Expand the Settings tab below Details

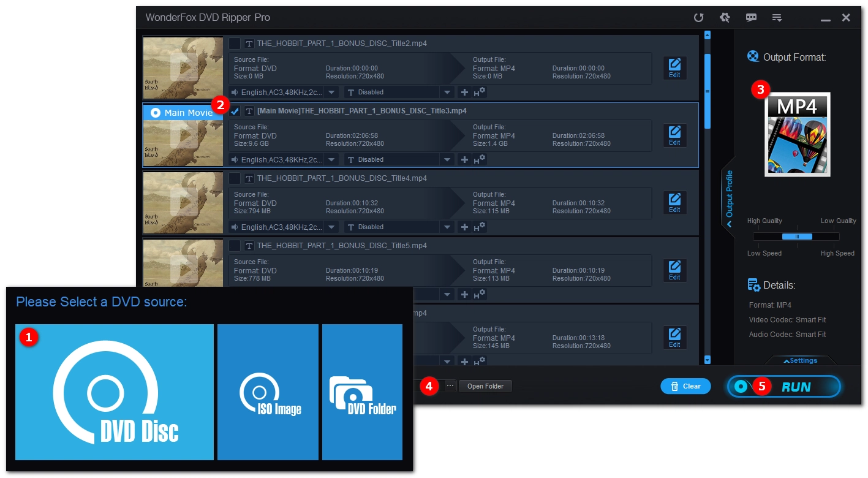[x=801, y=360]
